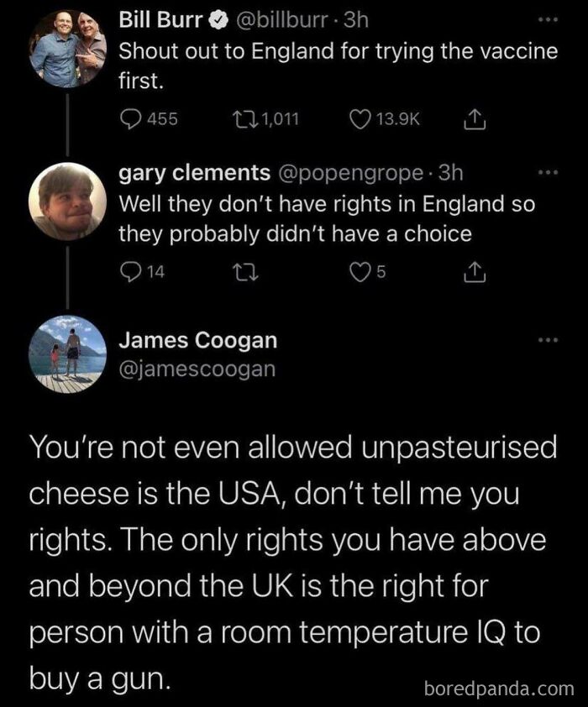Open James Coogan's profile photo
The height and width of the screenshot is (707, 588).
pyautogui.click(x=67, y=352)
